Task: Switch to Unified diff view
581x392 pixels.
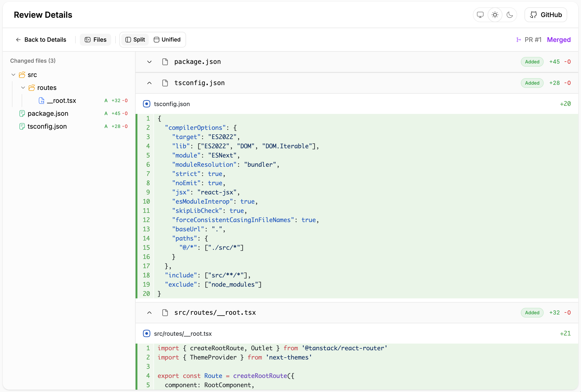Action: coord(167,40)
